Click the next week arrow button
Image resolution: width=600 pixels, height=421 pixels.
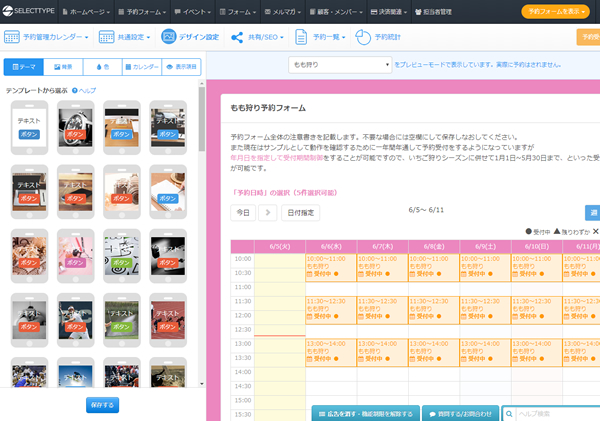coord(267,212)
